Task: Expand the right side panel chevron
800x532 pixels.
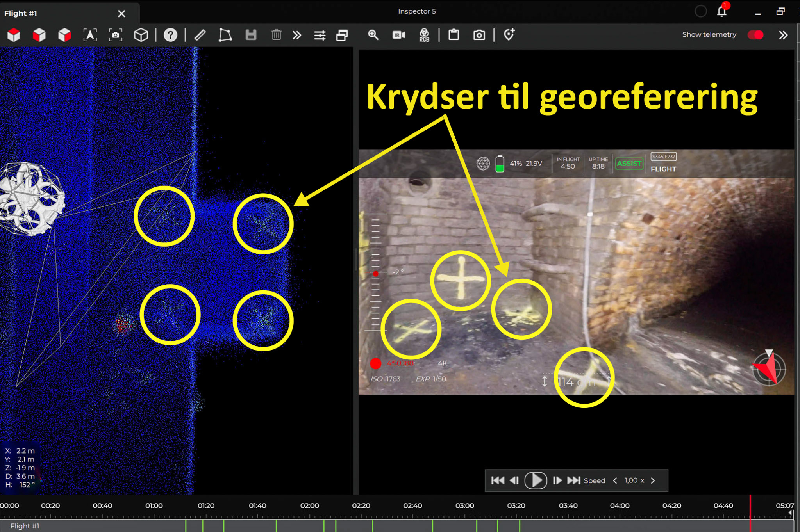Action: tap(783, 35)
